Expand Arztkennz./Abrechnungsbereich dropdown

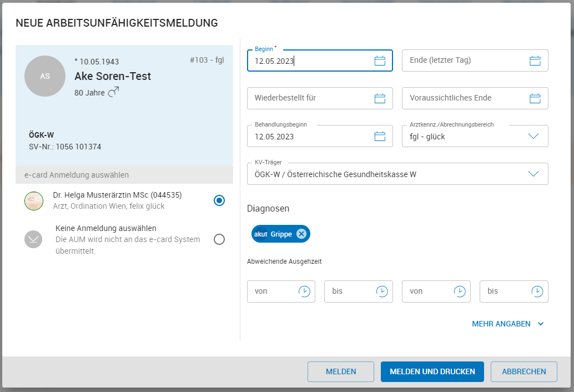click(533, 136)
